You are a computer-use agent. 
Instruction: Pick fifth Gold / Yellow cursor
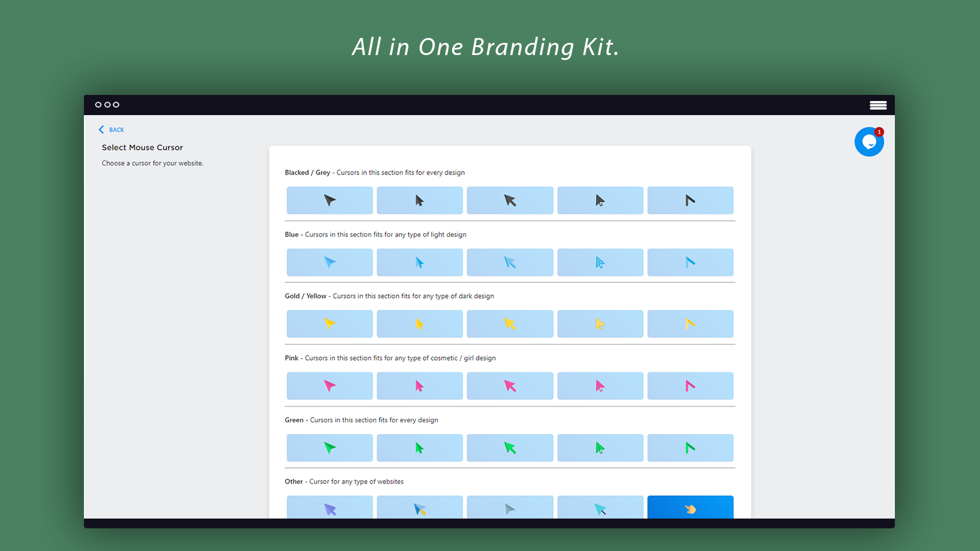click(690, 324)
